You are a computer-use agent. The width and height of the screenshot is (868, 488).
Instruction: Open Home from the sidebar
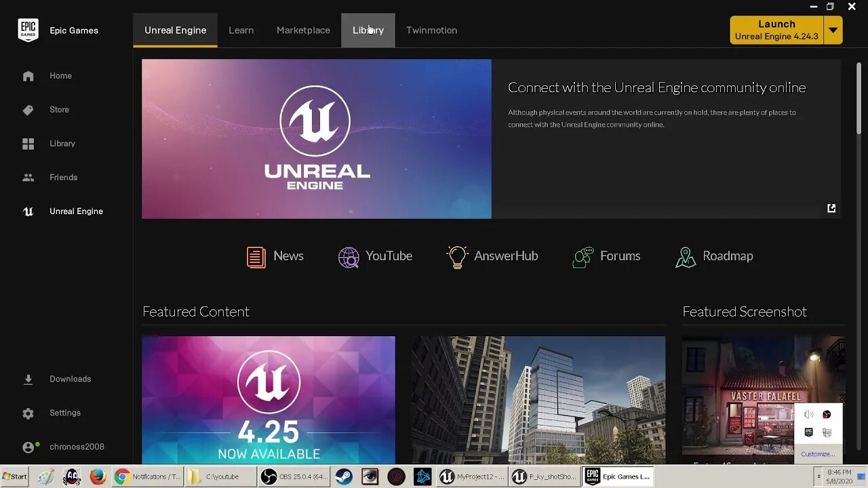(x=60, y=76)
